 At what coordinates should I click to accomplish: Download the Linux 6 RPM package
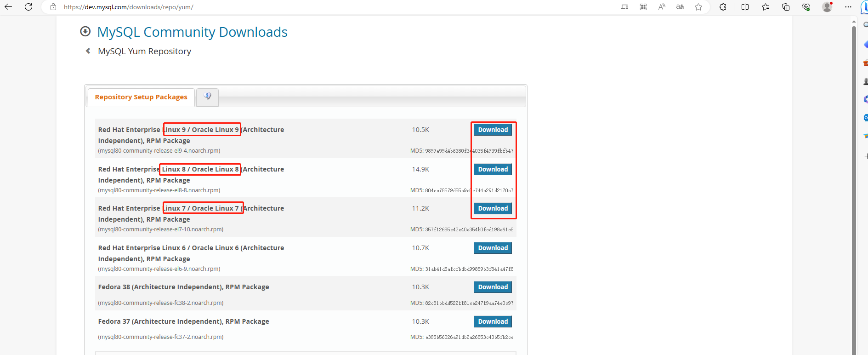point(493,248)
